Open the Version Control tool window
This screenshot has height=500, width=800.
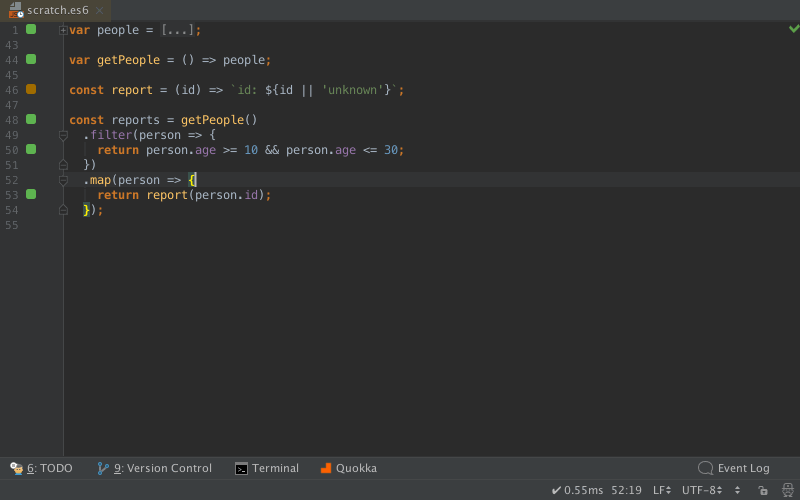coord(155,468)
